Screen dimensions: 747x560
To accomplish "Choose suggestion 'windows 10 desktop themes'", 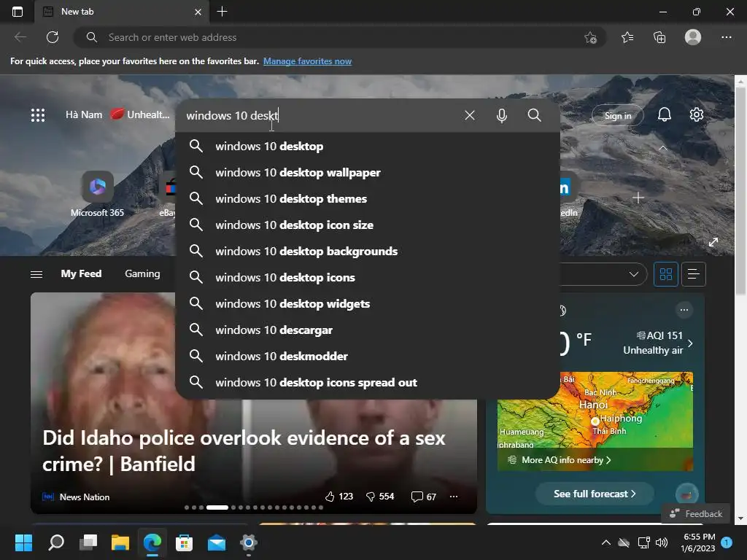I will pyautogui.click(x=368, y=198).
